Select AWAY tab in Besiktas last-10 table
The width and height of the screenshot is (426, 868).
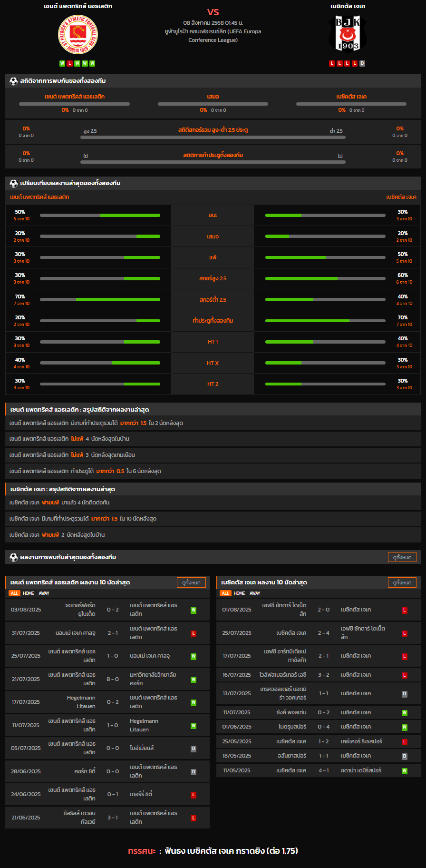coord(255,593)
